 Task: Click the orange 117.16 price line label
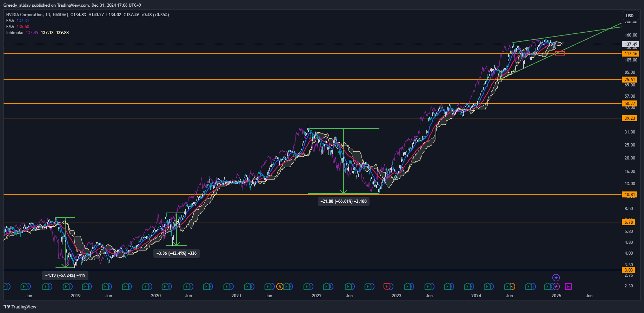coord(631,54)
